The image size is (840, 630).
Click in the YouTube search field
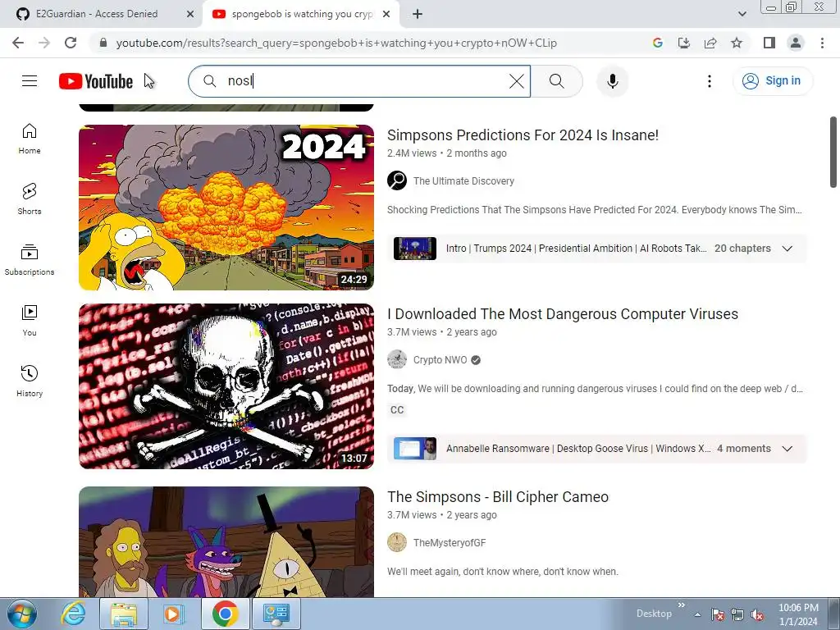359,81
